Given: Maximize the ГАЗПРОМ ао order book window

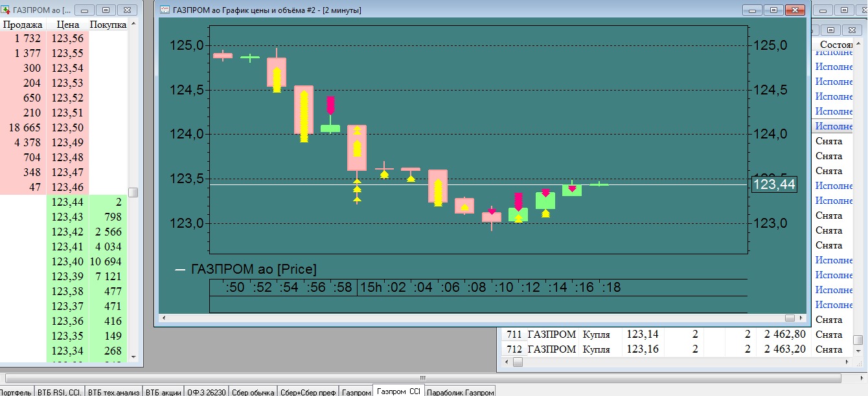Looking at the screenshot, I should tap(106, 10).
